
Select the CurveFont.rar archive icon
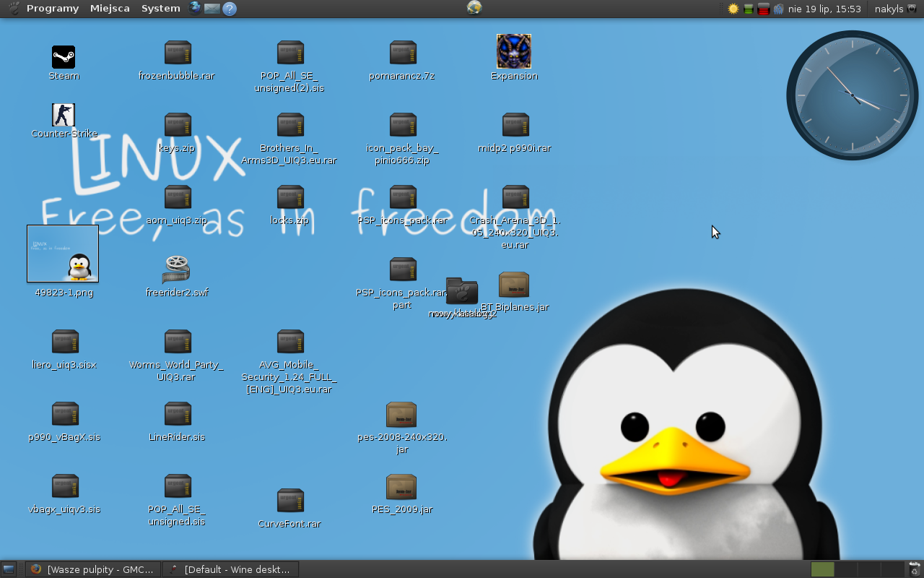[289, 501]
